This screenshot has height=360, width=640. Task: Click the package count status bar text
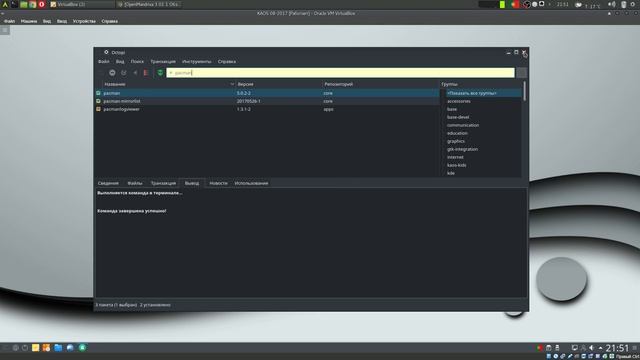click(133, 305)
